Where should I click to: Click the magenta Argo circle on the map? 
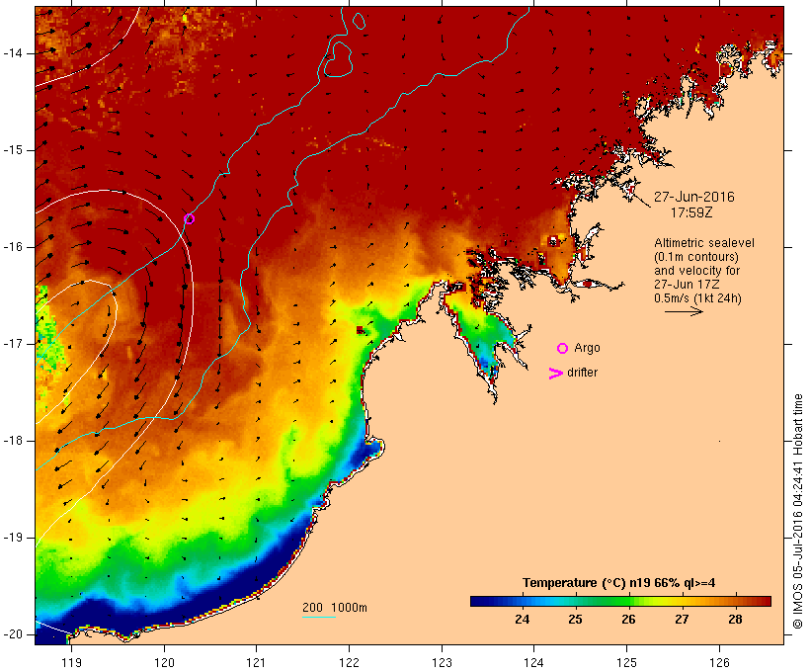(x=189, y=219)
